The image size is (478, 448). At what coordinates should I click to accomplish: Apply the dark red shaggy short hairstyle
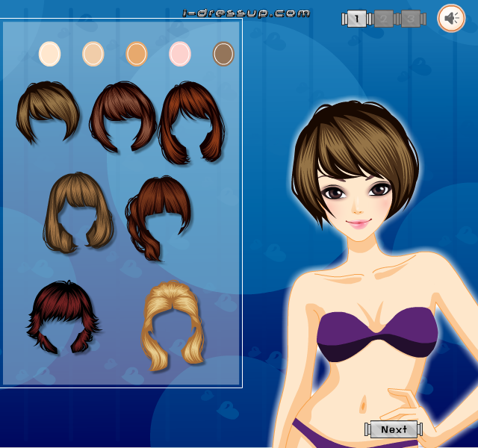pyautogui.click(x=63, y=317)
